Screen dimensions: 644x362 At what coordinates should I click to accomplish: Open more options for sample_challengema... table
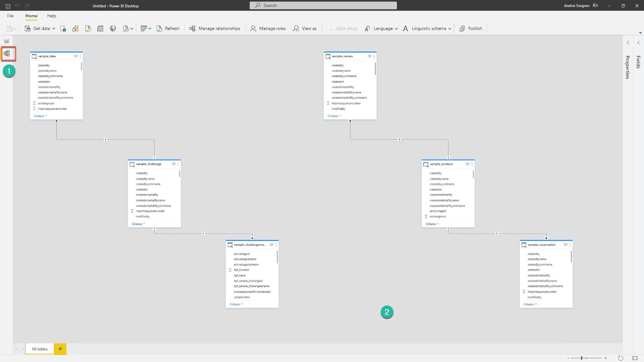pyautogui.click(x=276, y=245)
